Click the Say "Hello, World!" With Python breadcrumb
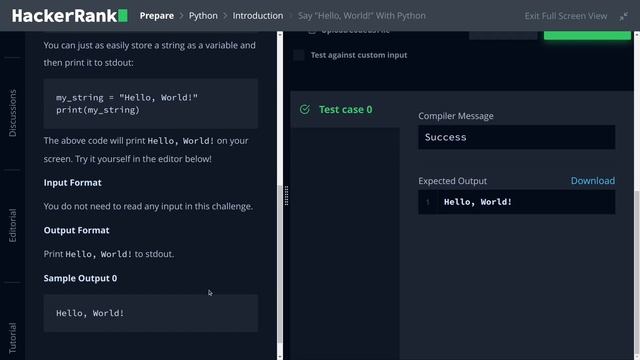Viewport: 640px width, 360px height. pyautogui.click(x=362, y=16)
